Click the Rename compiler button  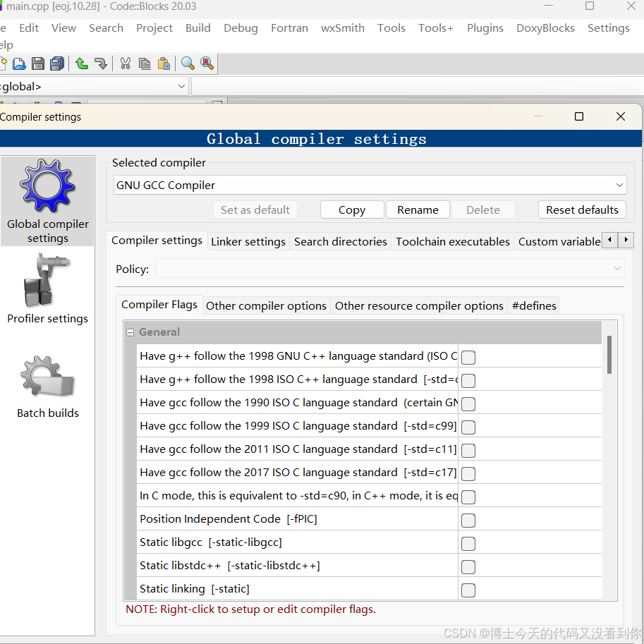tap(418, 210)
